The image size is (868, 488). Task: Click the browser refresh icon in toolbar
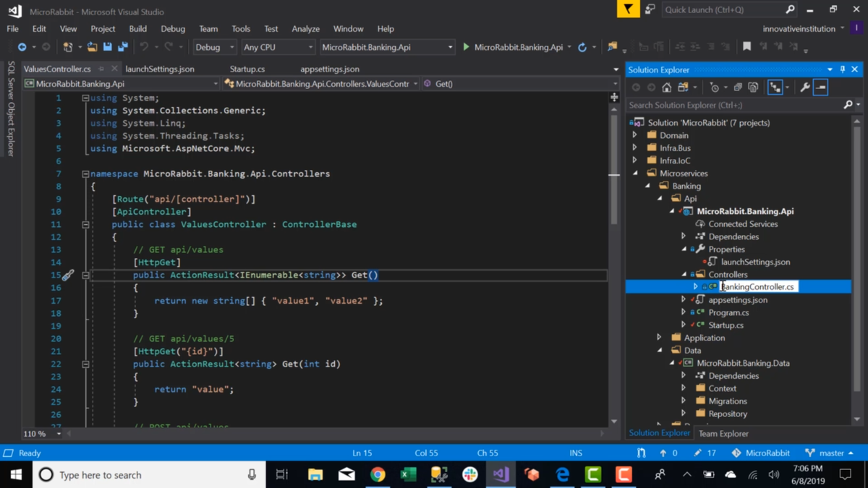582,47
